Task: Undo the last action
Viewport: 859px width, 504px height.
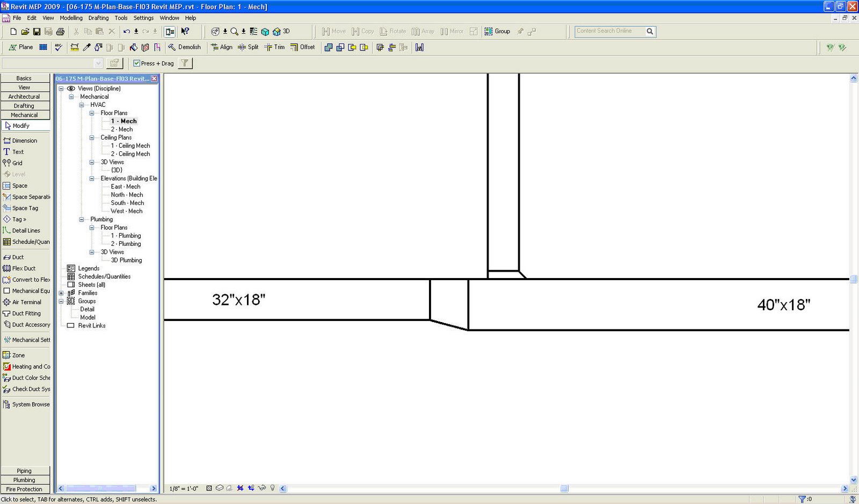Action: (127, 32)
